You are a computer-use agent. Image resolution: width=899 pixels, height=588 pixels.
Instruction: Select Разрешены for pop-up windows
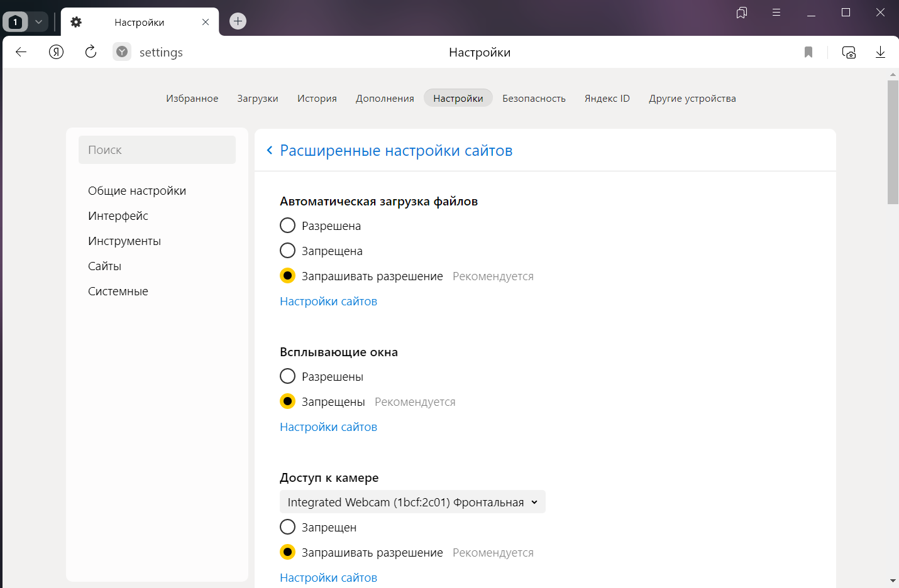[287, 376]
